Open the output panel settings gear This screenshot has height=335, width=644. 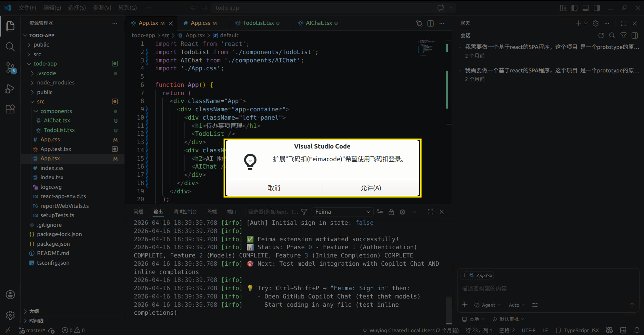tap(402, 212)
